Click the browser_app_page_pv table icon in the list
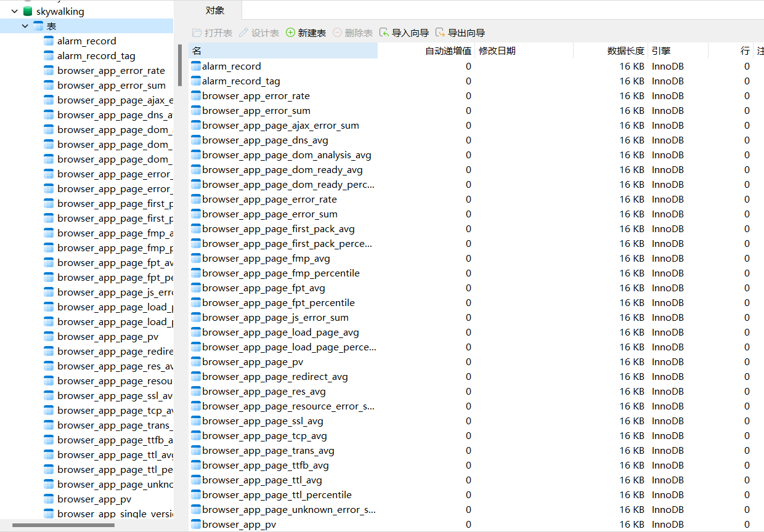Image resolution: width=764 pixels, height=532 pixels. click(x=196, y=361)
